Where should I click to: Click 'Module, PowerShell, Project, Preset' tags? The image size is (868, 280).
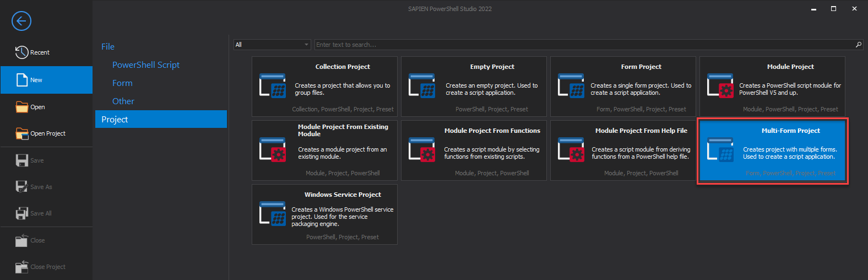[790, 109]
